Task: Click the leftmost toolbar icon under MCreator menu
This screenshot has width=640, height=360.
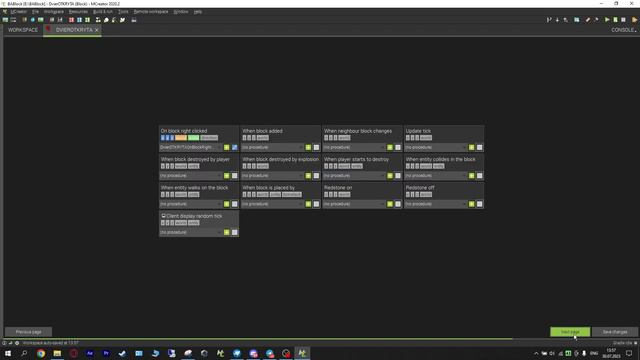Action: point(5,20)
